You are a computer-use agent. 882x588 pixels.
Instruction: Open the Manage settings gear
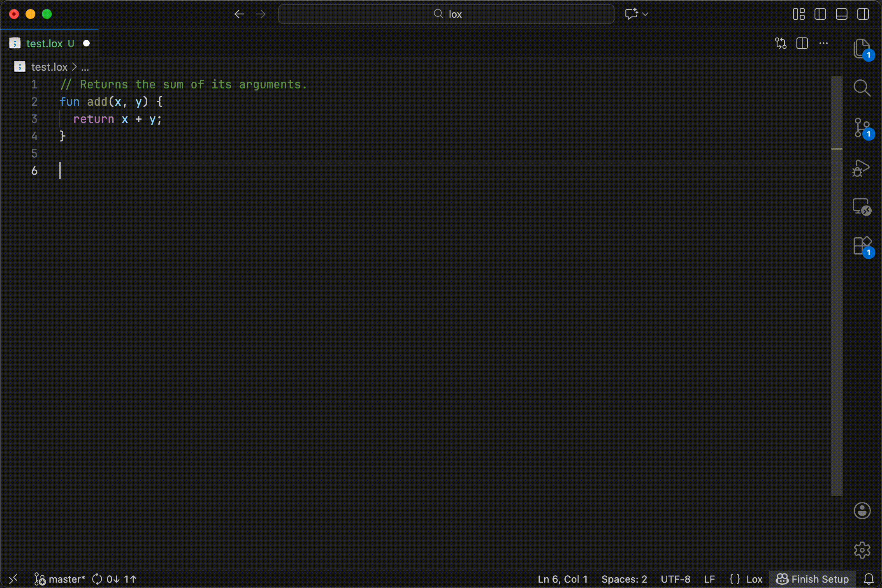862,551
